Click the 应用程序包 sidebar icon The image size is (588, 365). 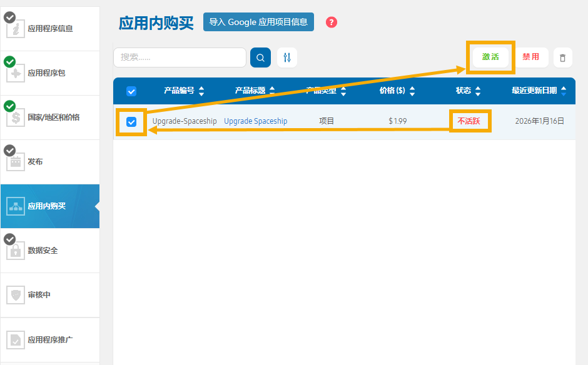click(x=16, y=72)
